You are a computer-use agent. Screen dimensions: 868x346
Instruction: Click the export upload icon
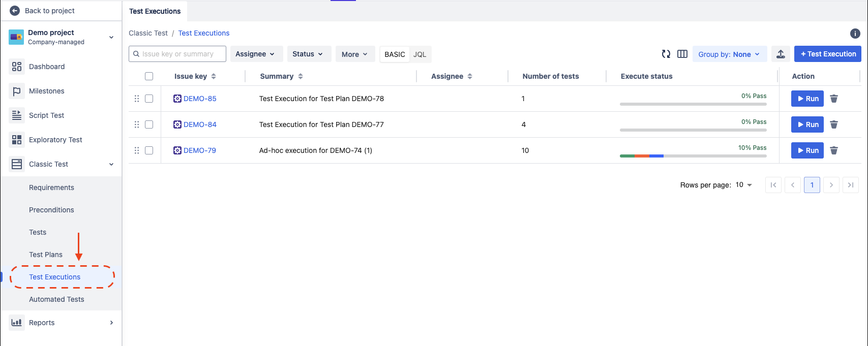781,54
